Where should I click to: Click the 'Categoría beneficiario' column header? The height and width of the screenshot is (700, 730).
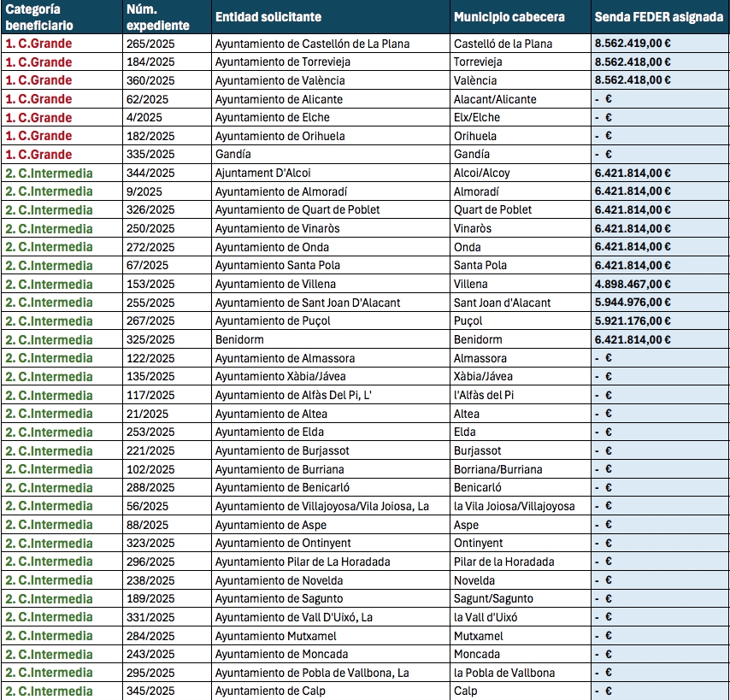(x=39, y=17)
